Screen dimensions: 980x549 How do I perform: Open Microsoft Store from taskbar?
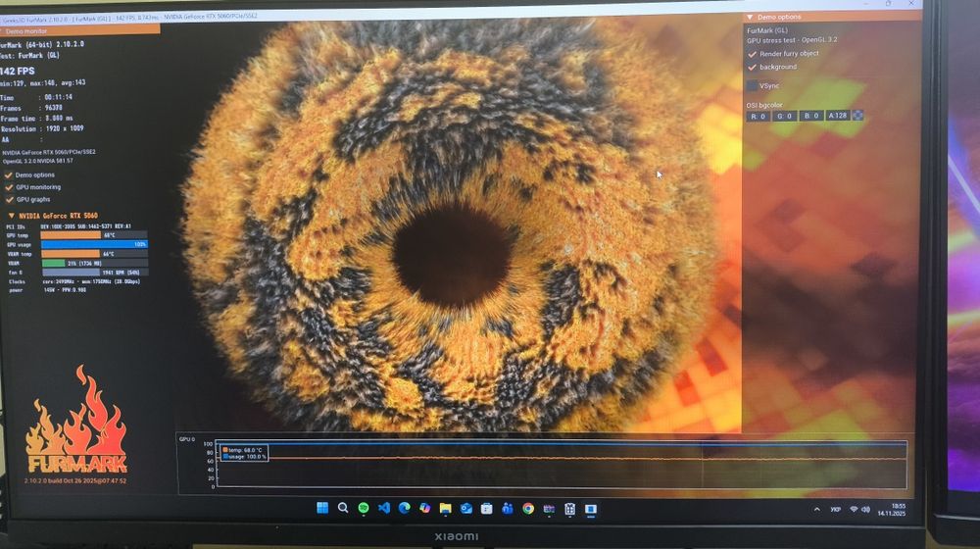point(487,509)
